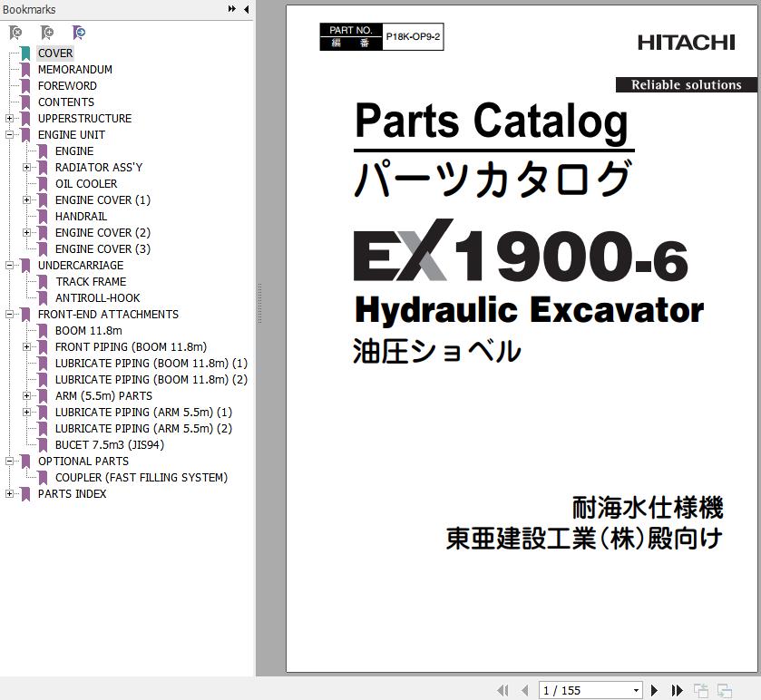Viewport: 761px width, 700px height.
Task: Click the bookmark icon beside OIL COOLER
Action: click(x=43, y=184)
